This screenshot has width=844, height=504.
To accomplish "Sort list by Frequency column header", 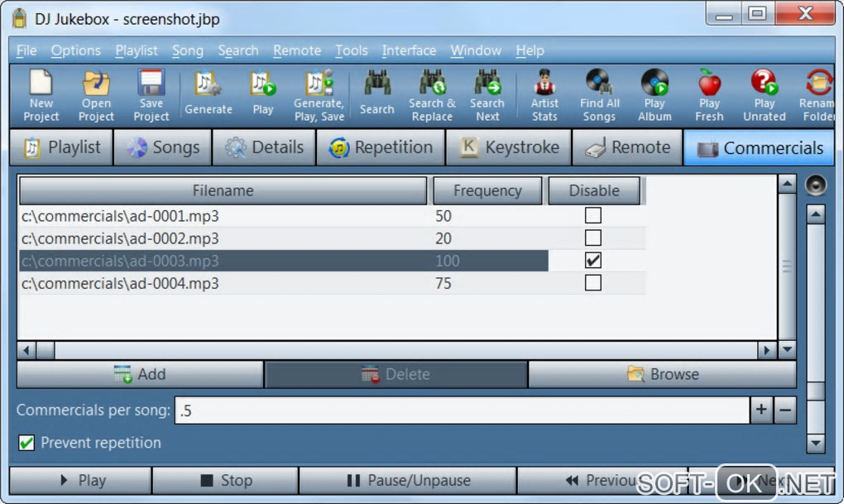I will coord(487,190).
